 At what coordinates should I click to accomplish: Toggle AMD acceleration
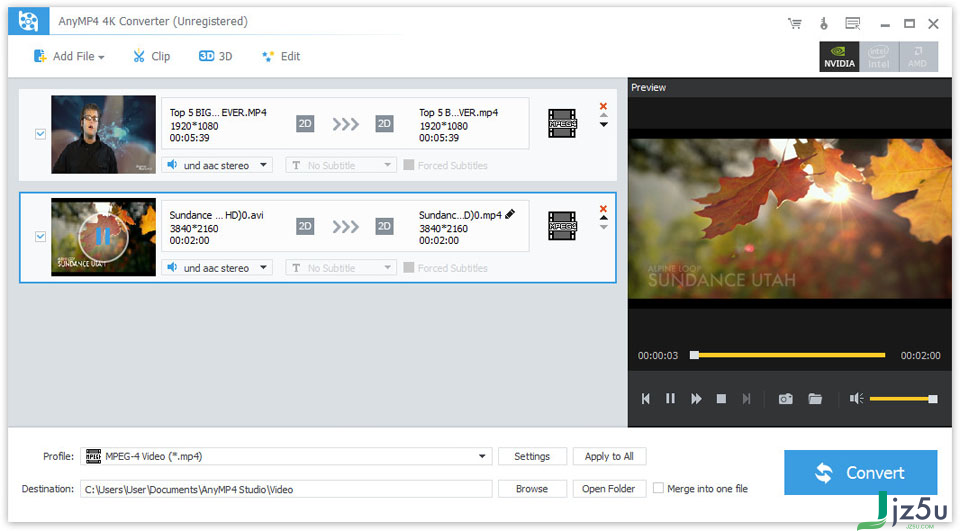[917, 57]
